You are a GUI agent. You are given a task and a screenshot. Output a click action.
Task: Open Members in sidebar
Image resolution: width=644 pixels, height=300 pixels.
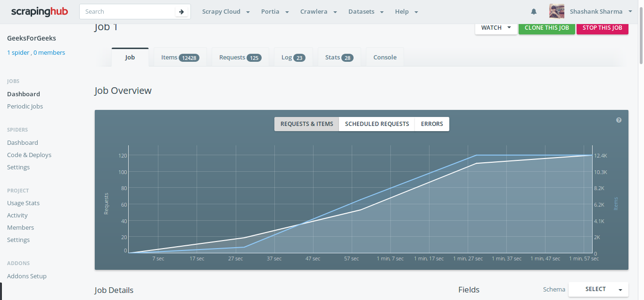pyautogui.click(x=21, y=227)
